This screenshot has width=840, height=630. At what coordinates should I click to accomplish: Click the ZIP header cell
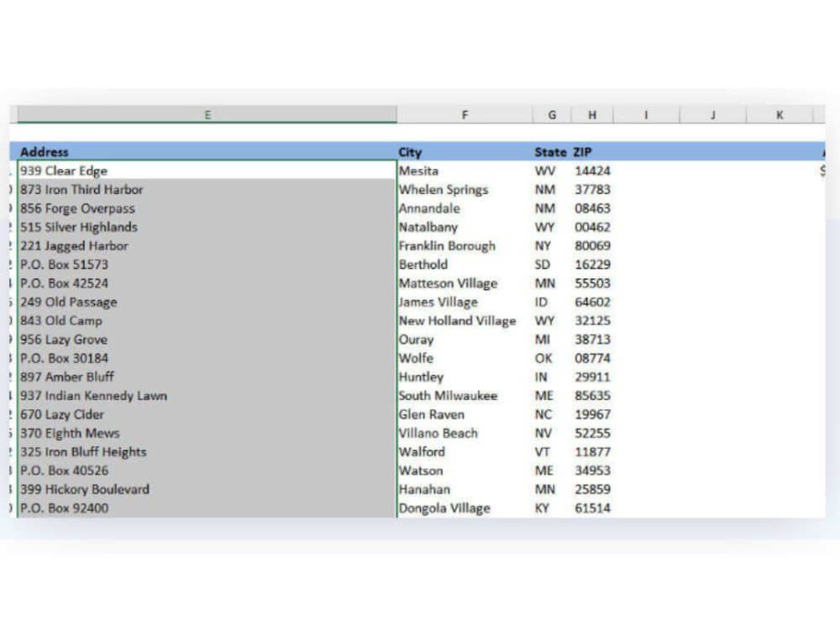pyautogui.click(x=592, y=151)
